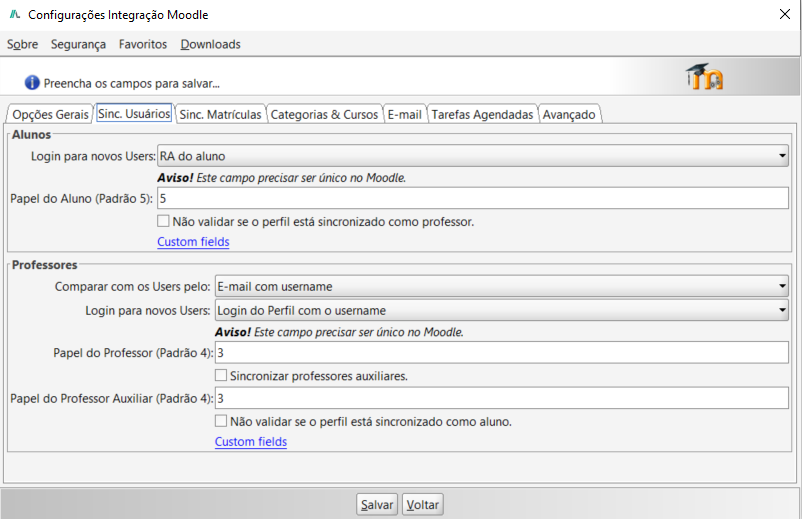Open the Favoritos menu
Image resolution: width=802 pixels, height=519 pixels.
coord(143,44)
